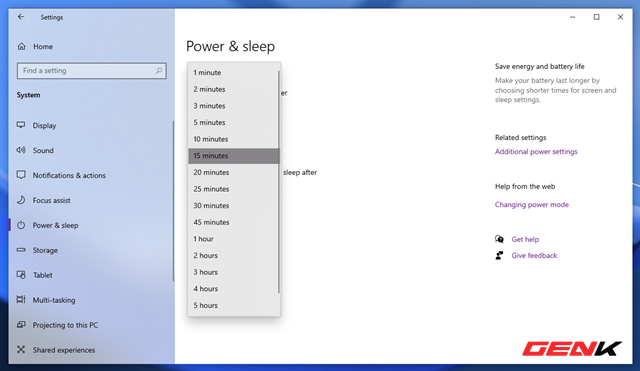Open the Home icon in sidebar
This screenshot has width=640, height=371.
(x=21, y=47)
